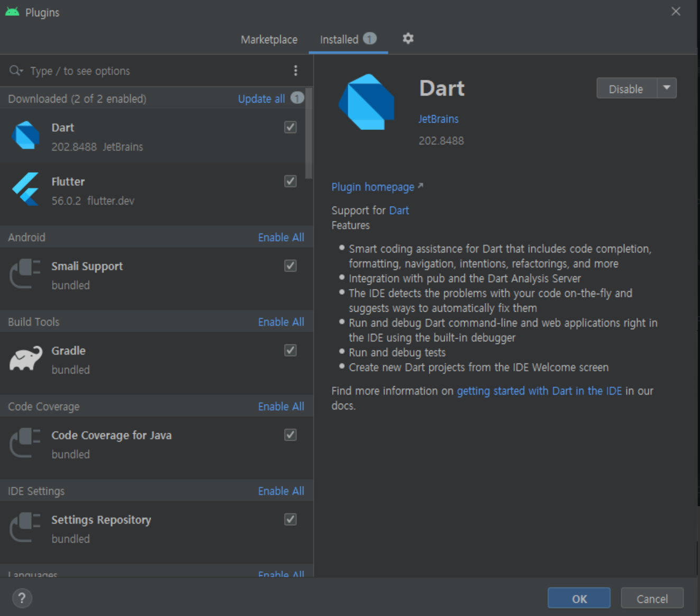Open the plugins gear settings icon
700x616 pixels.
pos(408,39)
